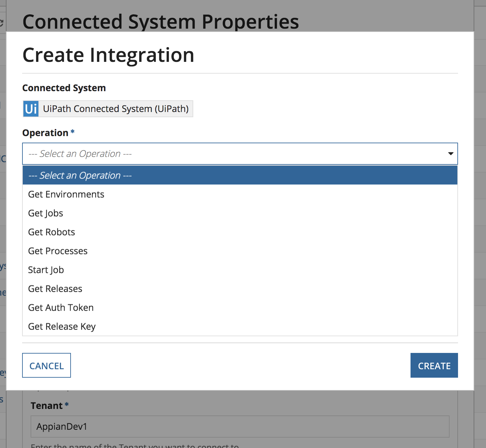
Task: Click the CANCEL button
Action: click(x=47, y=365)
